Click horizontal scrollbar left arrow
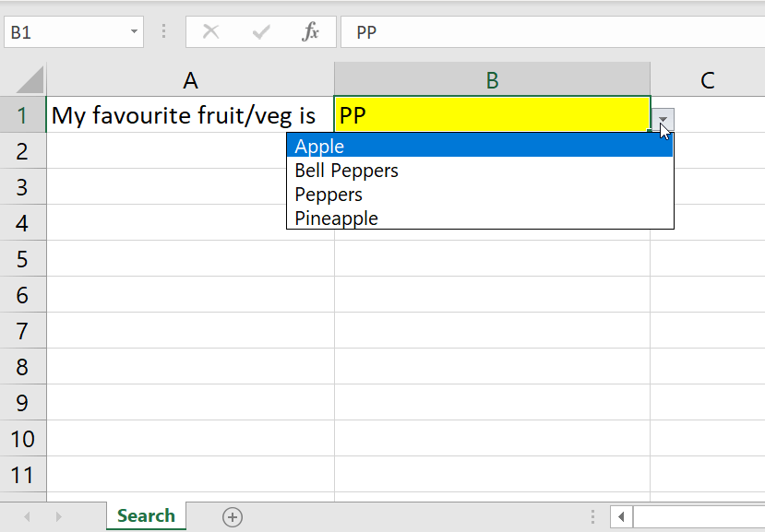765x532 pixels. (x=622, y=517)
